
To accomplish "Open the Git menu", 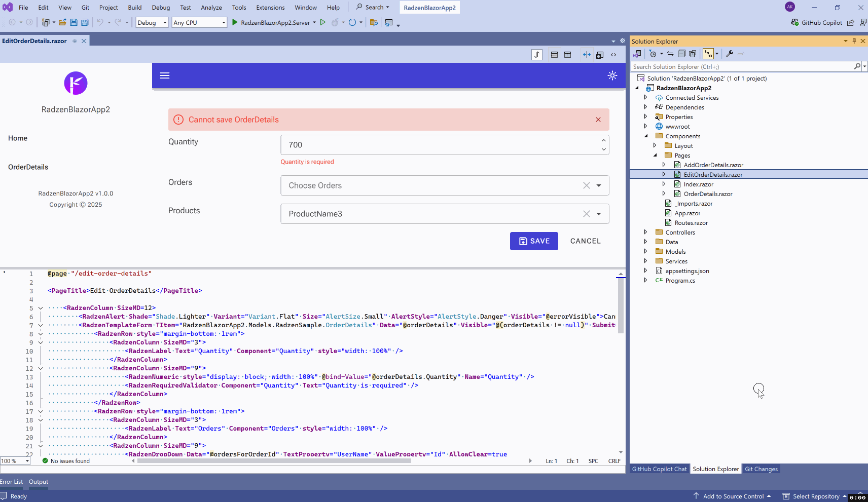I will 85,8.
